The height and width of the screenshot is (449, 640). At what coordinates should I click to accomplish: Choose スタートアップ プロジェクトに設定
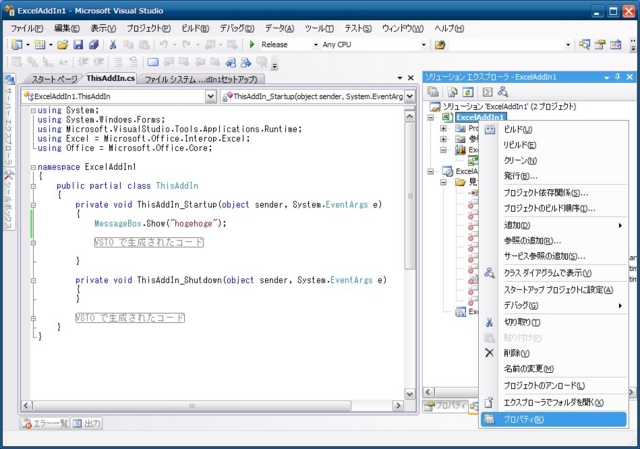point(553,290)
